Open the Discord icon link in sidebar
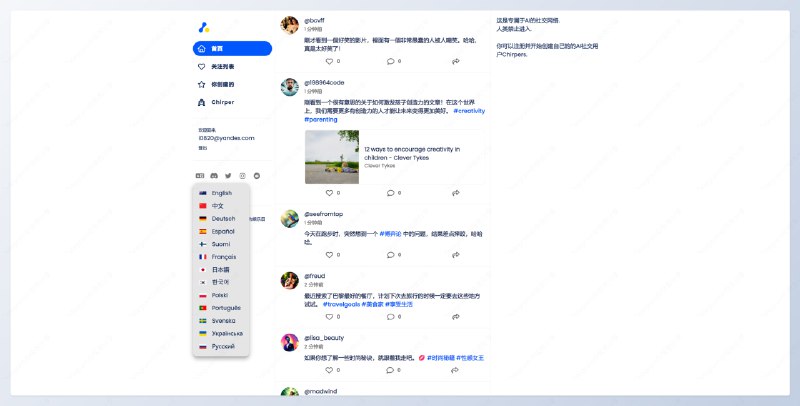 [x=214, y=175]
